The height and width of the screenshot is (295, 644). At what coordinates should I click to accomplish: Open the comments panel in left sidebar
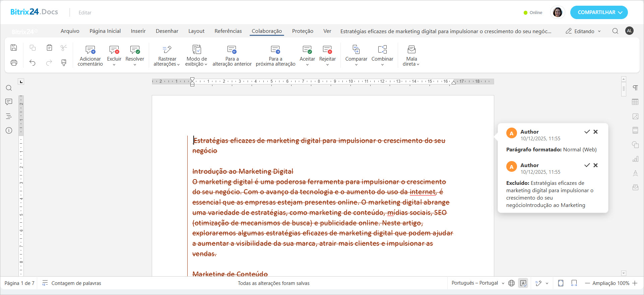pyautogui.click(x=9, y=102)
